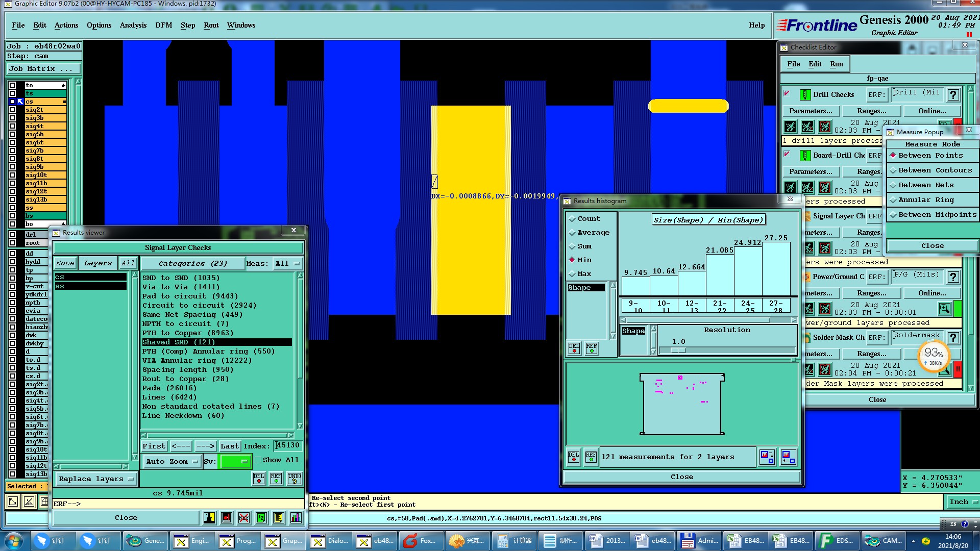This screenshot has height=551, width=980.
Task: Select Shaved SMD (121) category
Action: point(217,342)
